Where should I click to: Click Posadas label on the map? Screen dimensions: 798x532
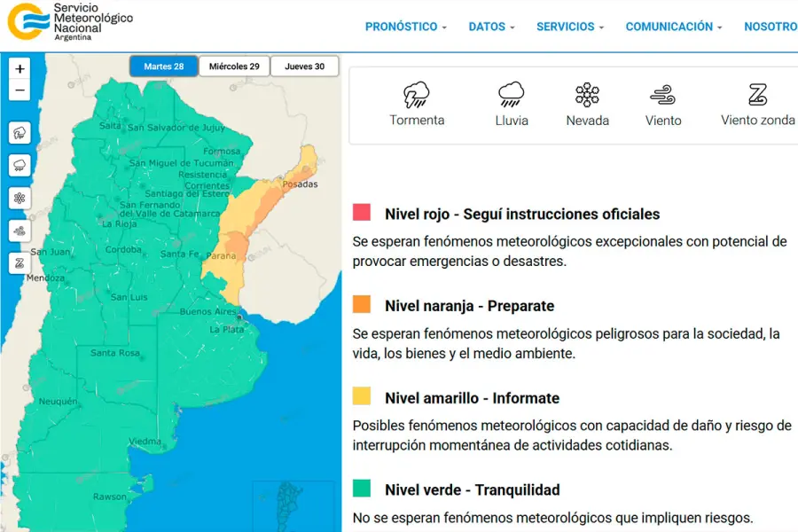click(x=300, y=184)
